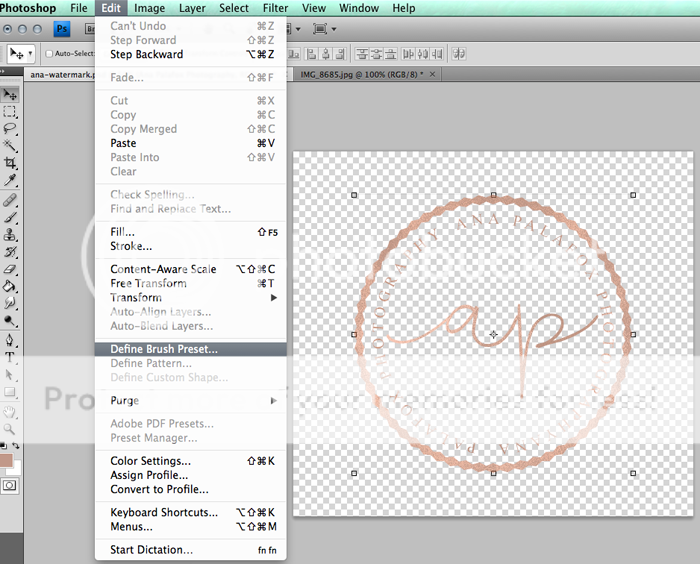This screenshot has width=700, height=564.
Task: Click Distribute Horizontal Centers icon
Action: pos(422,54)
